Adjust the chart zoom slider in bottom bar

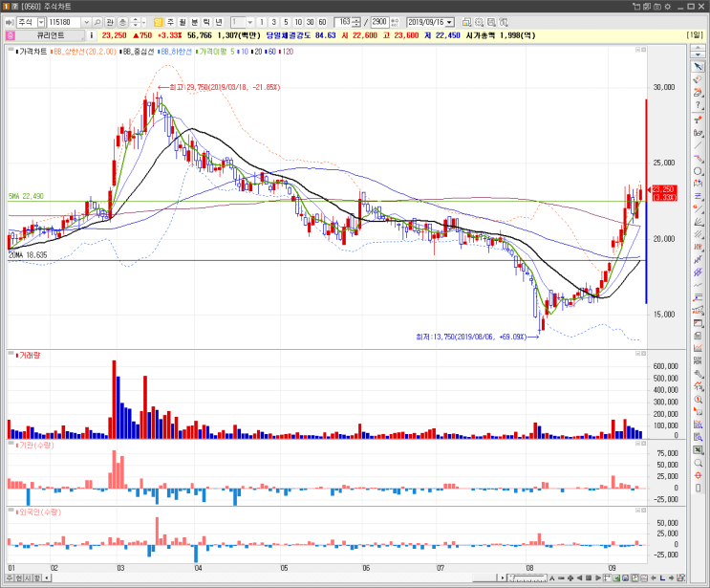pyautogui.click(x=527, y=578)
